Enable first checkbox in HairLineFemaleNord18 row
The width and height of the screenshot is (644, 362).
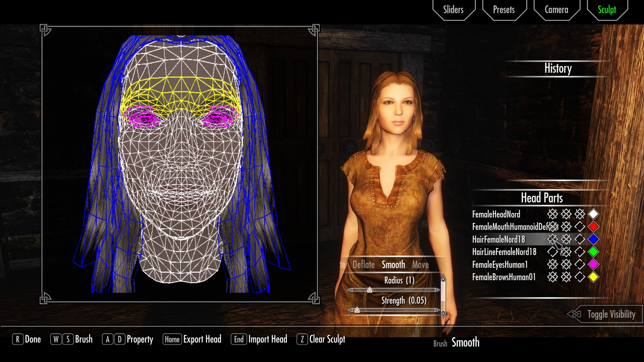[552, 252]
